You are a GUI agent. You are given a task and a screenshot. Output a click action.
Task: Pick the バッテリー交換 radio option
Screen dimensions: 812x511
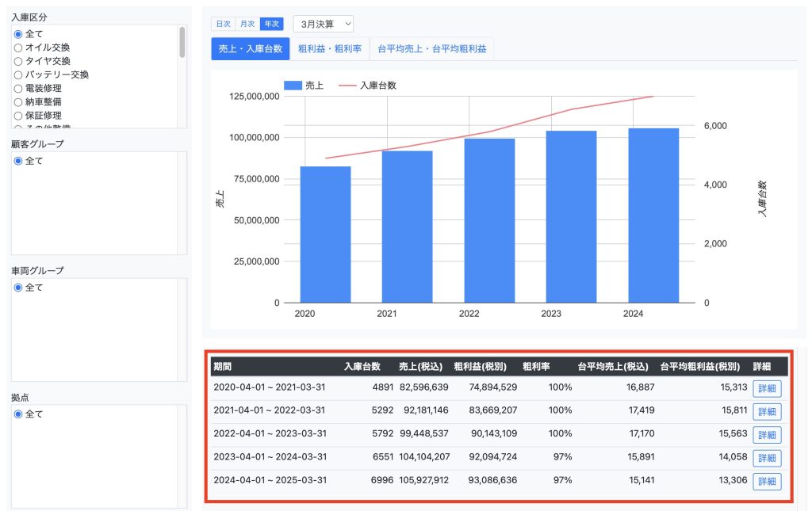pos(18,74)
